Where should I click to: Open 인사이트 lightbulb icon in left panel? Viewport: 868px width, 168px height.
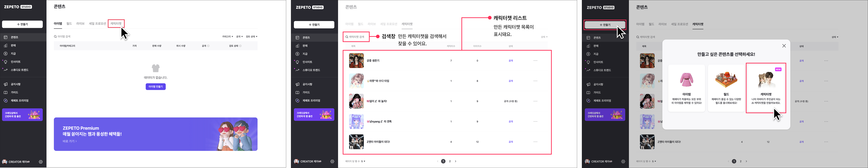point(5,62)
